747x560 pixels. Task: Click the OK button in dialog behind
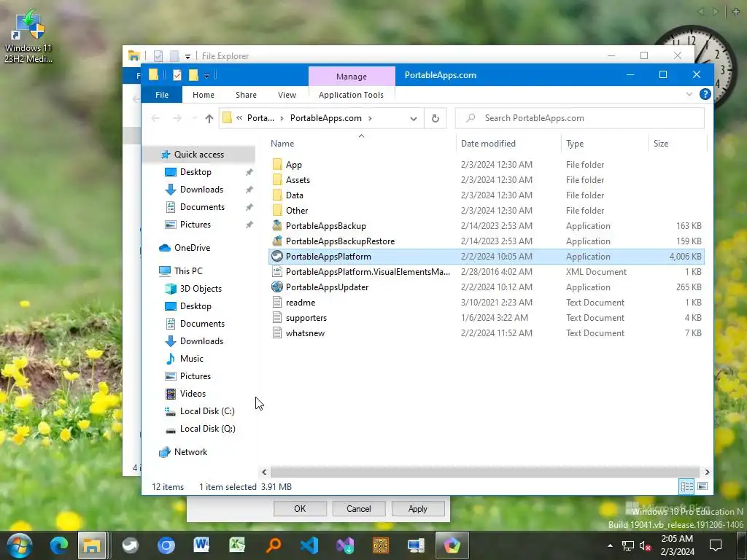[300, 508]
